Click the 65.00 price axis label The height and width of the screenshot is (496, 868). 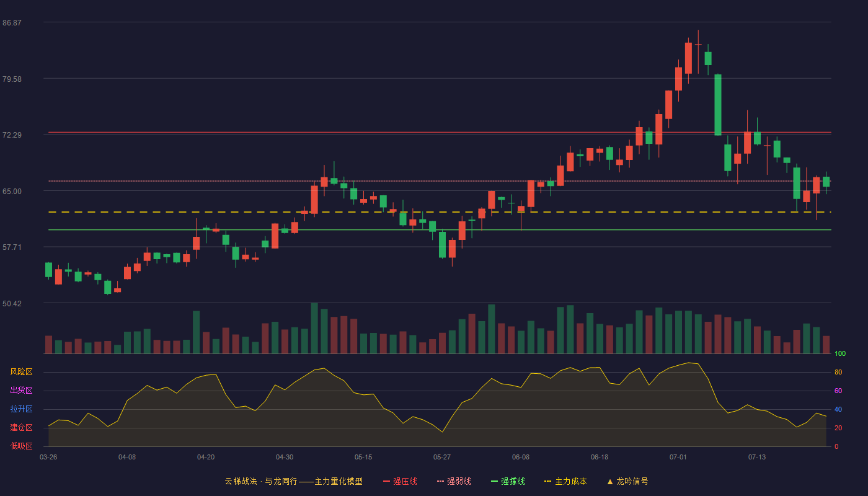click(x=12, y=191)
